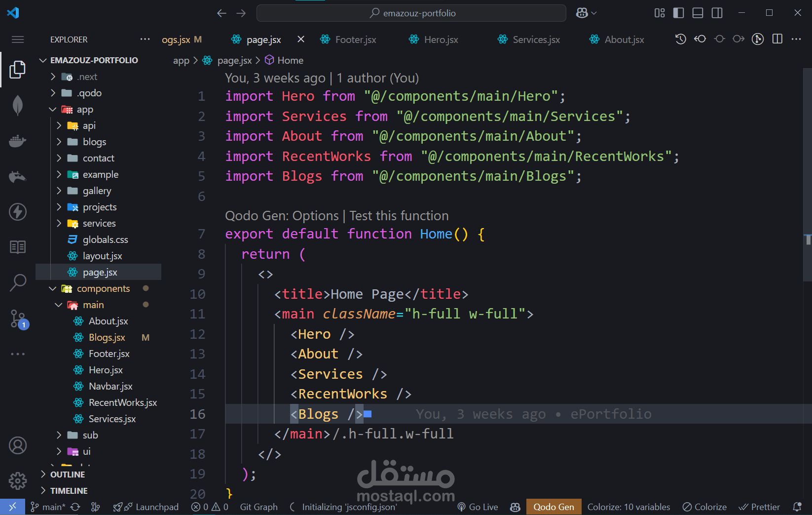812x515 pixels.
Task: Go back with the left navigation arrow
Action: click(221, 13)
